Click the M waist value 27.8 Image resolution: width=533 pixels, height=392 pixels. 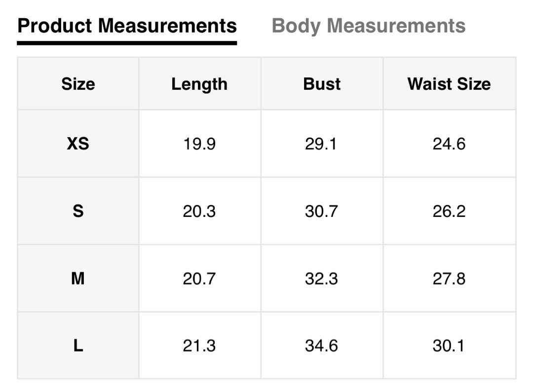coord(449,279)
